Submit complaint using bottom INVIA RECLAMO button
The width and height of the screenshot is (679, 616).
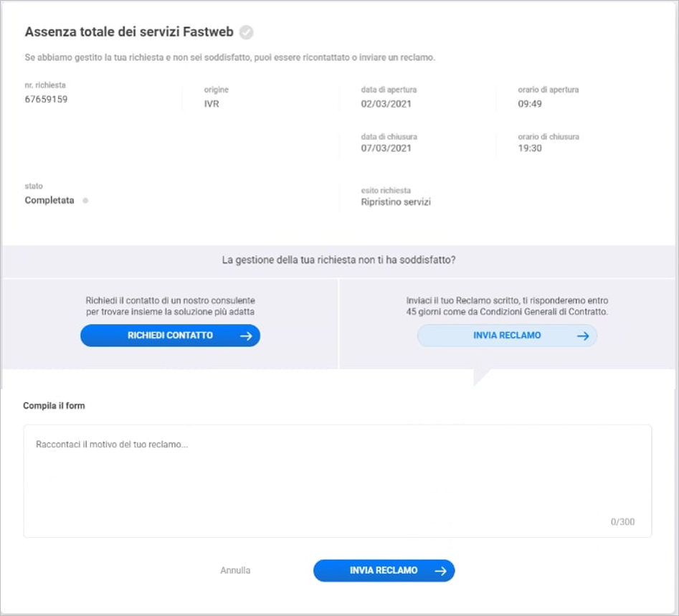click(384, 571)
